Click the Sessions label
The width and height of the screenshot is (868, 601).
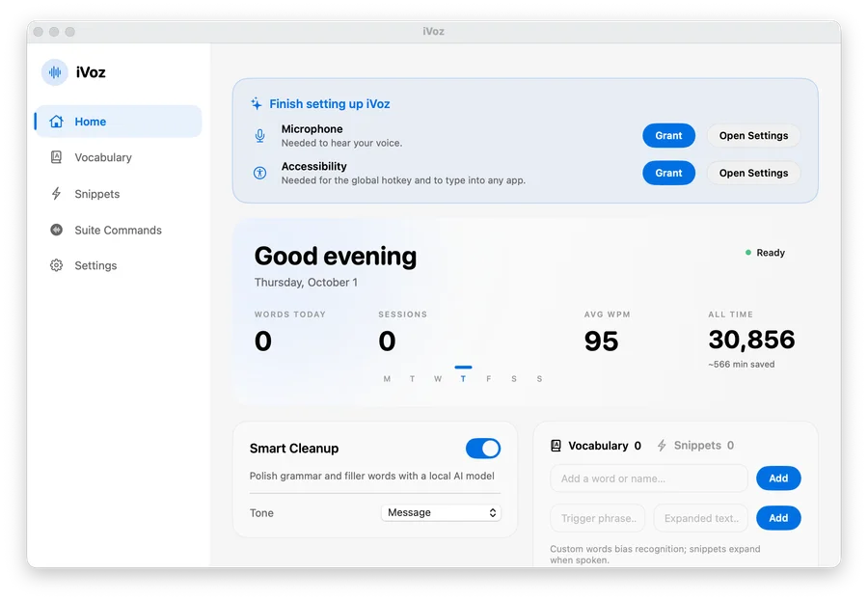[x=402, y=314]
